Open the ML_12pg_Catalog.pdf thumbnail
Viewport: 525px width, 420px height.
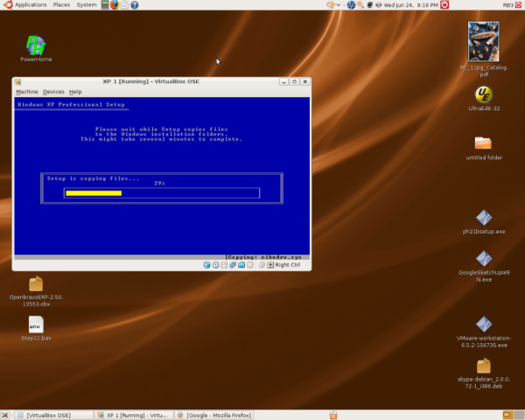pyautogui.click(x=484, y=41)
